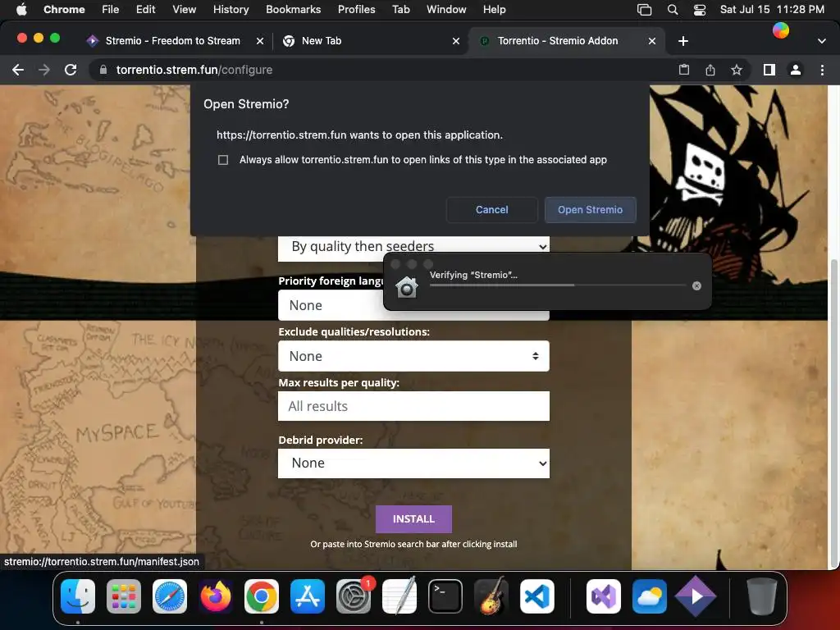Open Visual Studio Code in dock
This screenshot has width=840, height=630.
[537, 596]
